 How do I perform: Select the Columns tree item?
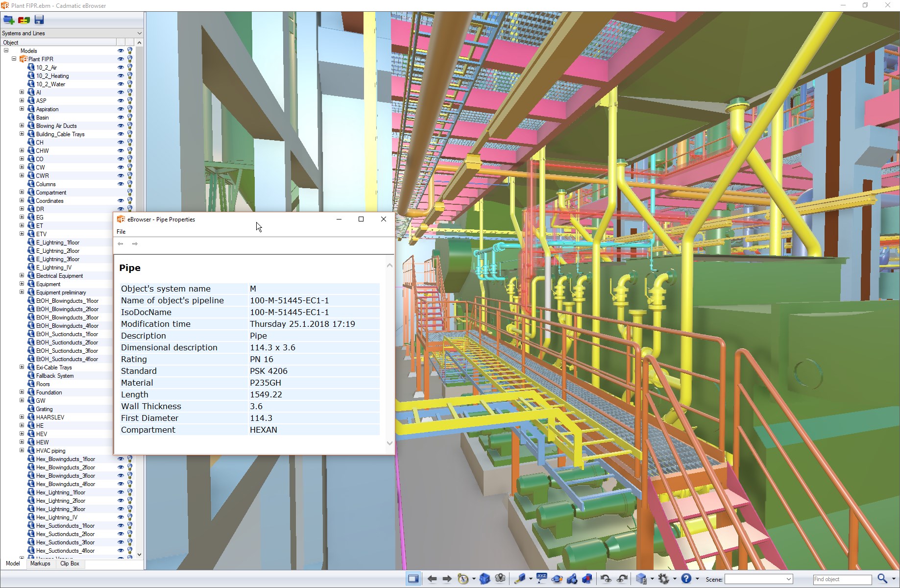coord(46,184)
